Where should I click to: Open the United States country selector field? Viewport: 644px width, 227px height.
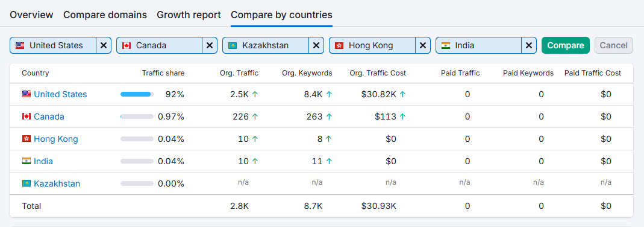click(x=53, y=45)
